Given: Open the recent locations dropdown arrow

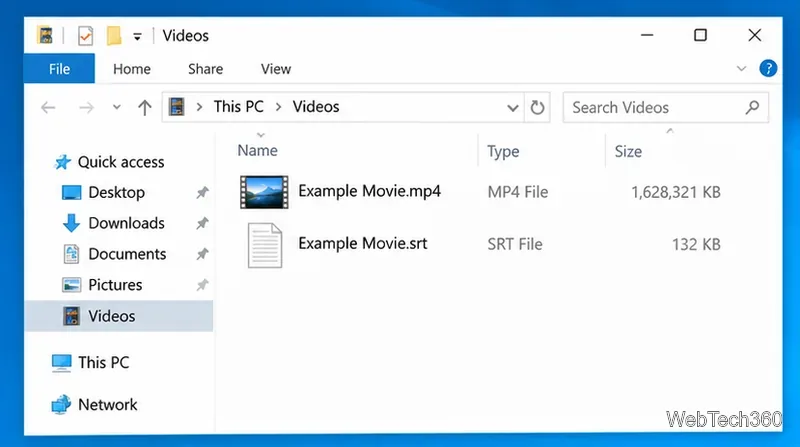Looking at the screenshot, I should pyautogui.click(x=117, y=107).
